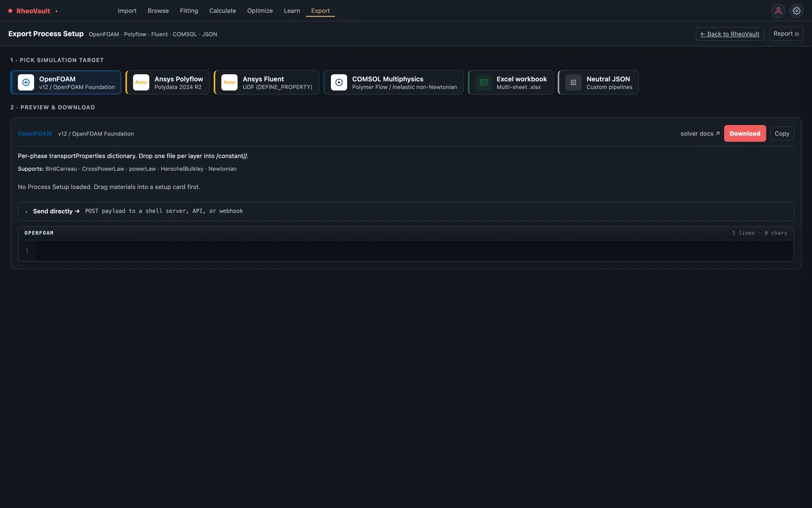Copy the OpenFOAM output

782,134
